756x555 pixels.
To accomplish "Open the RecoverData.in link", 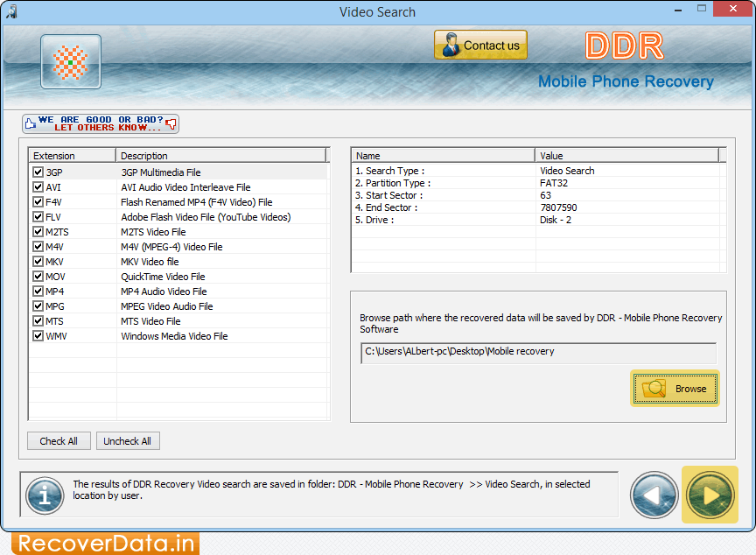I will pos(107,543).
